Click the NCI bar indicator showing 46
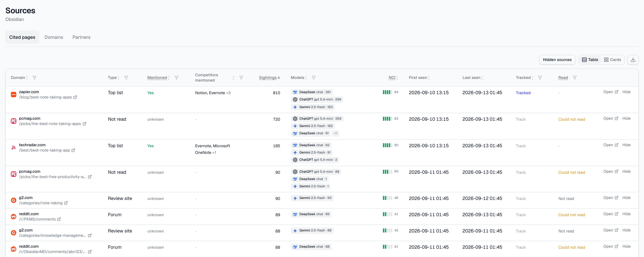Screen dimensions: 644x257 387,198
